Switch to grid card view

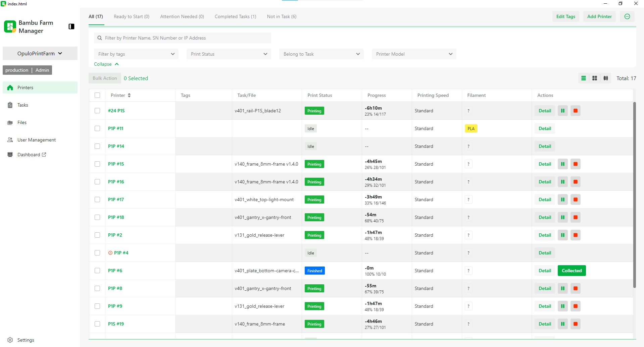(x=595, y=78)
